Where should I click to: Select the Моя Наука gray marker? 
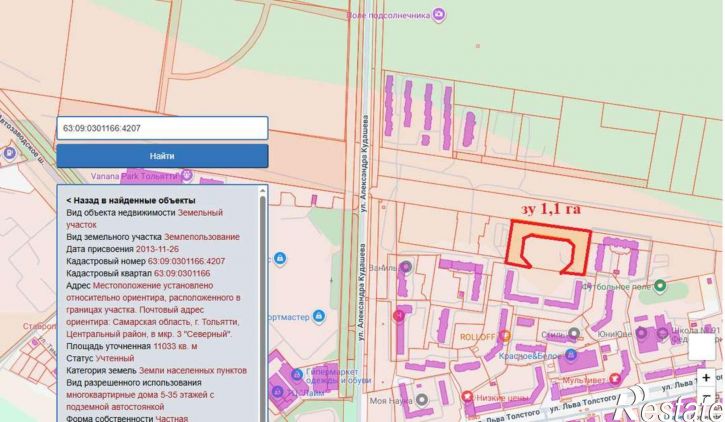click(422, 400)
